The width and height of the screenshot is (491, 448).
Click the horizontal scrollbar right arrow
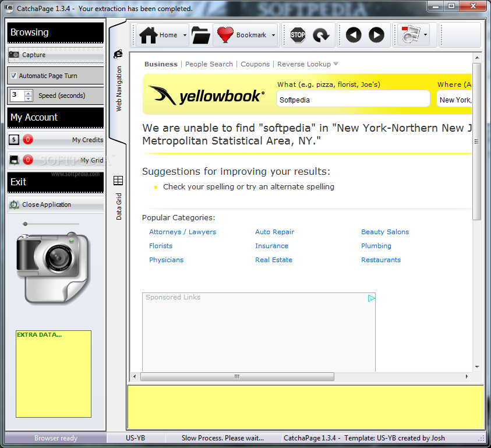467,376
